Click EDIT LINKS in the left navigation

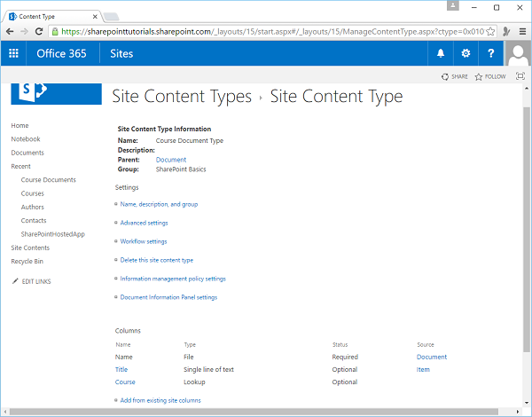point(35,280)
